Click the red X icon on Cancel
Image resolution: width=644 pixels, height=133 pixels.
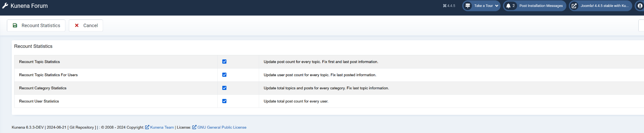click(x=77, y=25)
